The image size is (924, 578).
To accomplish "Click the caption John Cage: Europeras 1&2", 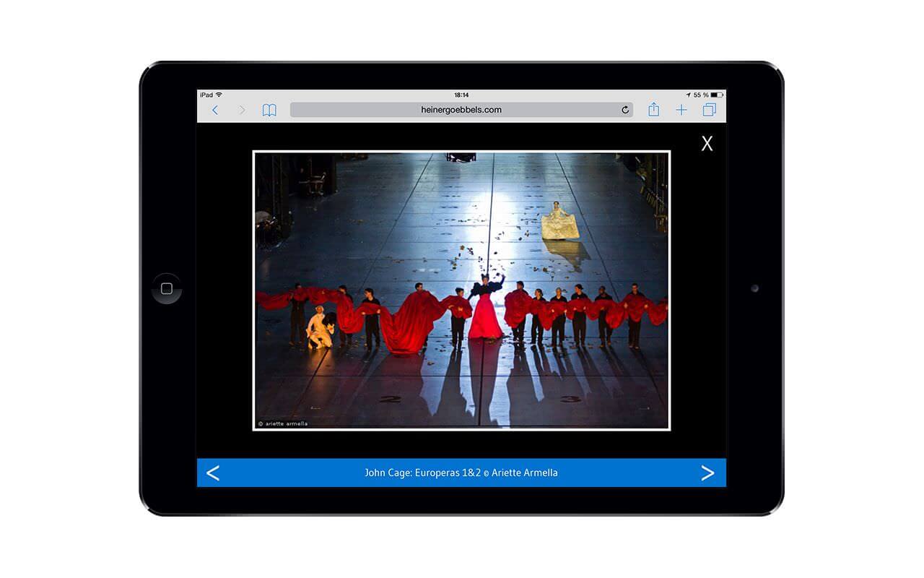I will point(422,473).
